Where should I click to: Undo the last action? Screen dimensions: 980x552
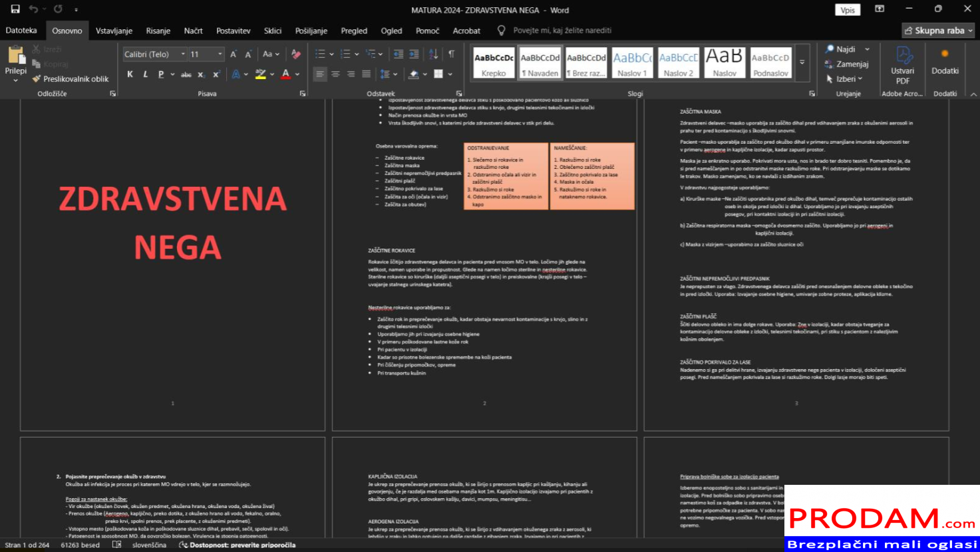(x=33, y=9)
